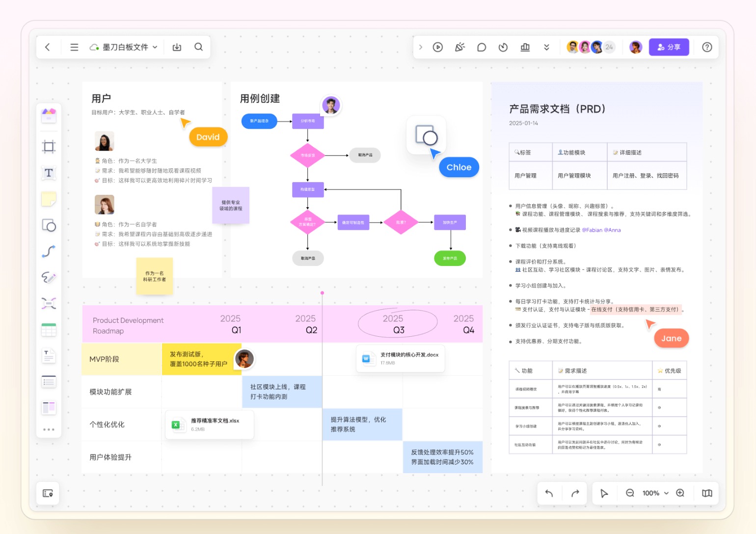Choose the Shape tool

click(x=49, y=225)
